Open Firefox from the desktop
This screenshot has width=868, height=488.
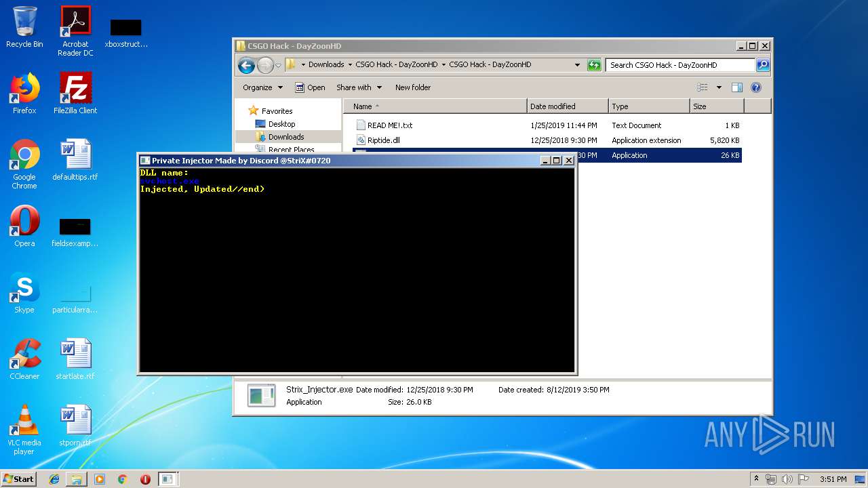click(x=24, y=94)
